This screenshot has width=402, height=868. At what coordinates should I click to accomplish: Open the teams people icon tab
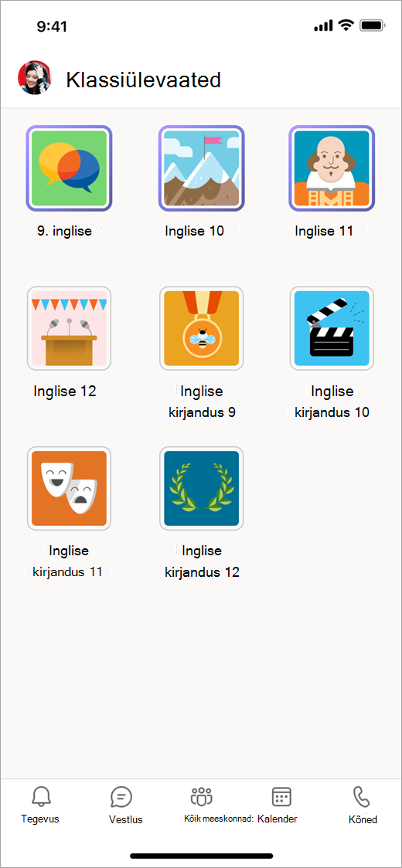[201, 797]
